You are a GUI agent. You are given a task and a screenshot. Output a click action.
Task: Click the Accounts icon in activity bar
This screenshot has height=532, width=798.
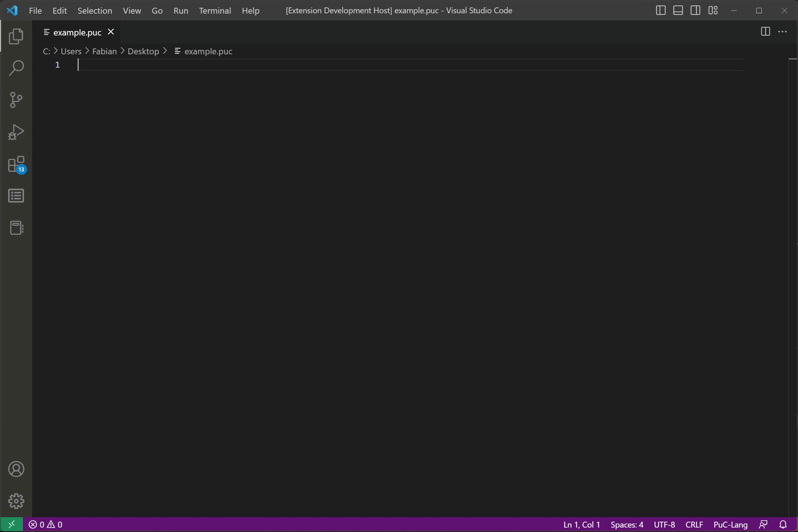pyautogui.click(x=16, y=469)
